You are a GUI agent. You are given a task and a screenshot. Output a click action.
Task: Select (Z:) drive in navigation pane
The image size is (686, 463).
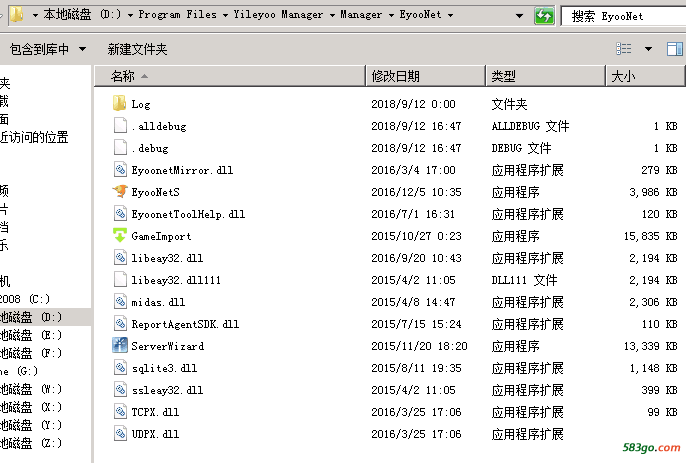(x=31, y=443)
